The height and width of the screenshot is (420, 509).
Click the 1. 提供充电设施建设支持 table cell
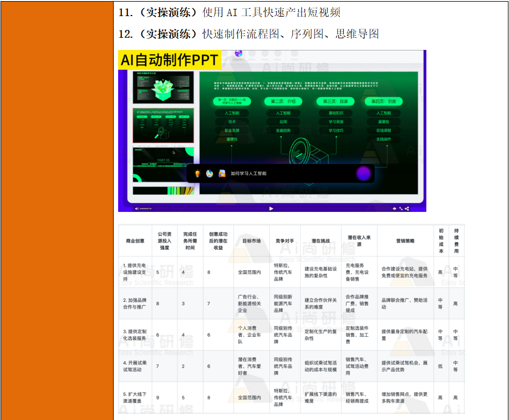(135, 272)
